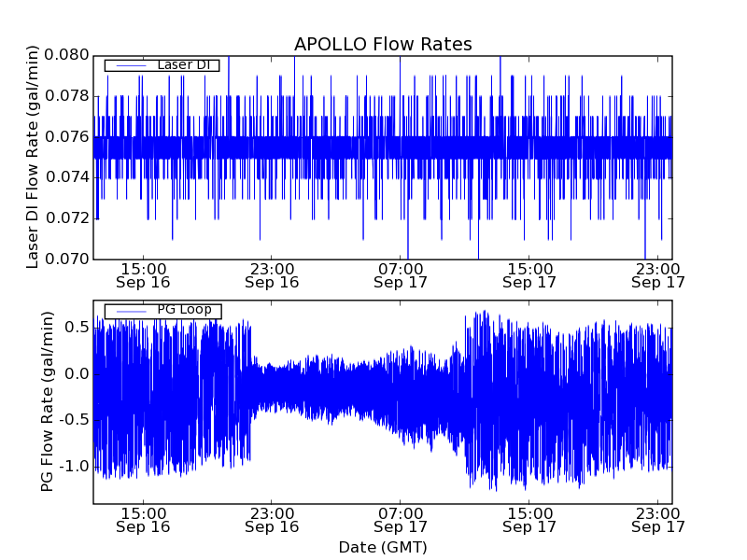747x560 pixels.
Task: Click the 07:00 Sep 17 label under top plot
Action: tap(401, 273)
